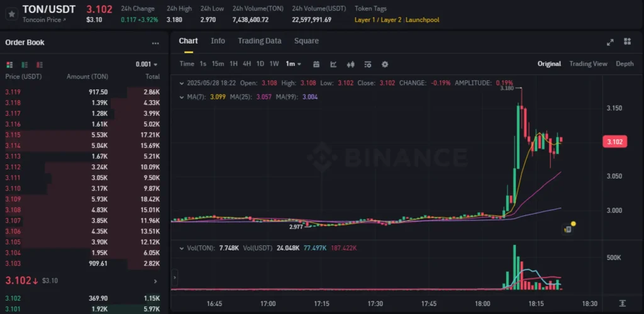Image resolution: width=644 pixels, height=314 pixels.
Task: Open the Toncoin Price link
Action: [44, 20]
